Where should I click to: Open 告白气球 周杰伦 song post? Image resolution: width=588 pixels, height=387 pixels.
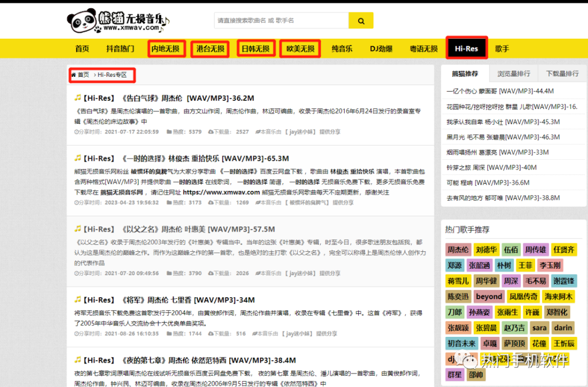pos(168,98)
